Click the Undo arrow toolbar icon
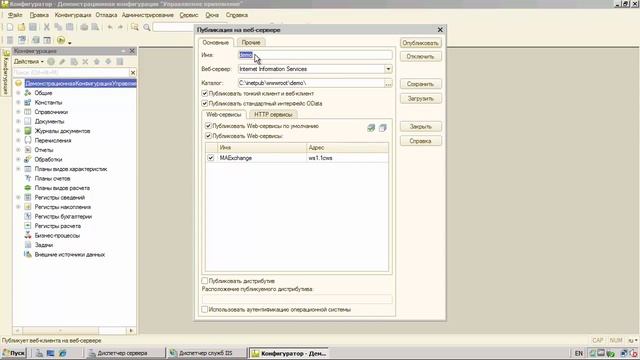Screen dimensions: 640x360 coord(110,27)
